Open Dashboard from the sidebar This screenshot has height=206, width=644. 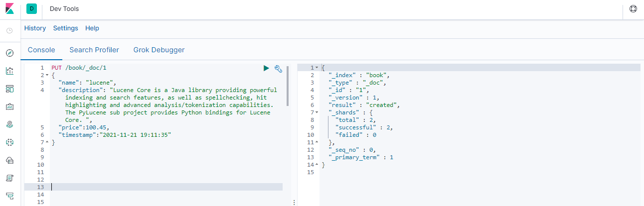pos(9,89)
